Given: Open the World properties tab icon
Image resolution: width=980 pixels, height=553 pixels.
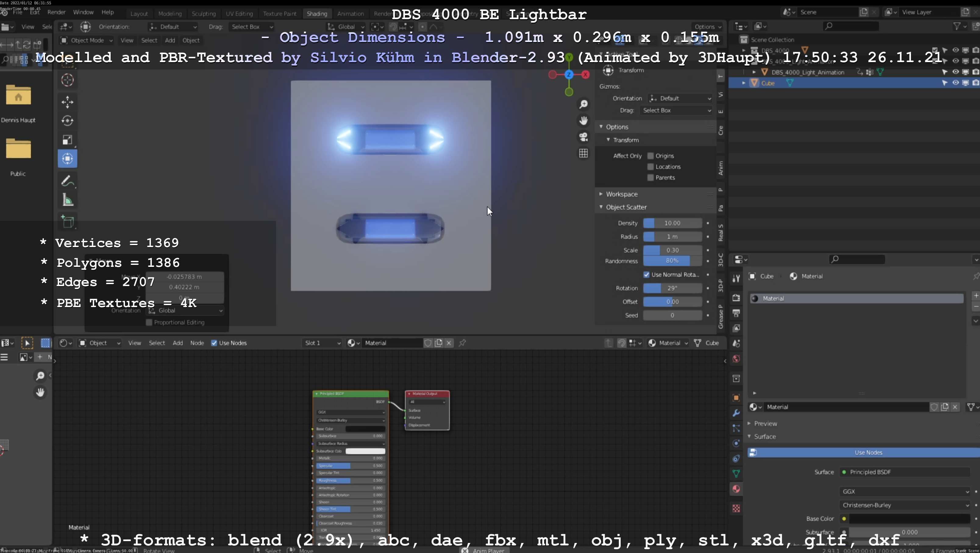Looking at the screenshot, I should tap(736, 359).
